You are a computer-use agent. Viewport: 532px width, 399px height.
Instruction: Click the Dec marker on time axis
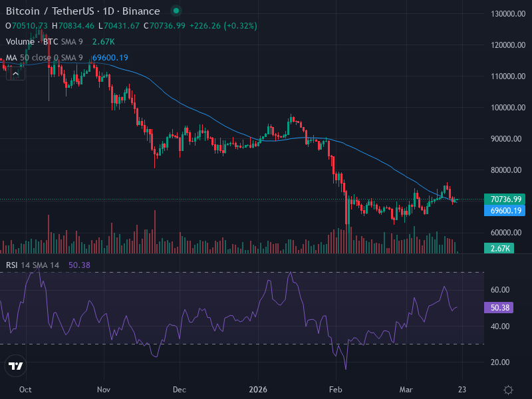(180, 390)
